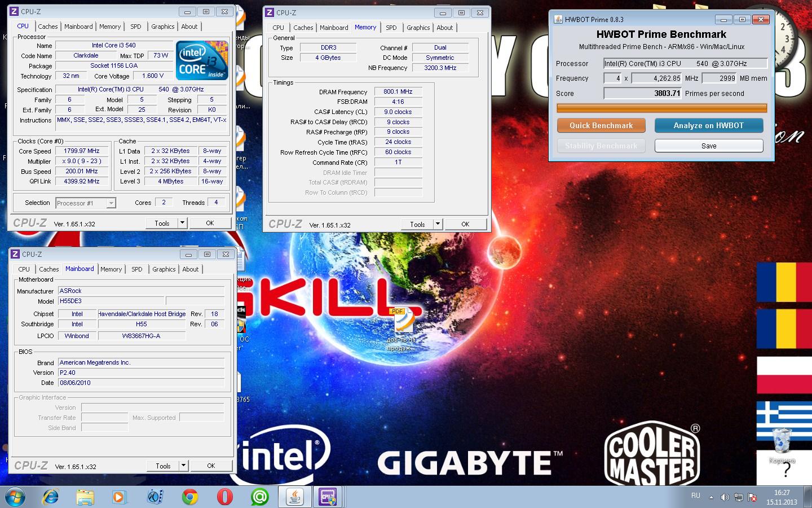Switch to the CPU-Z taskbar button
This screenshot has width=812, height=508.
click(x=328, y=497)
